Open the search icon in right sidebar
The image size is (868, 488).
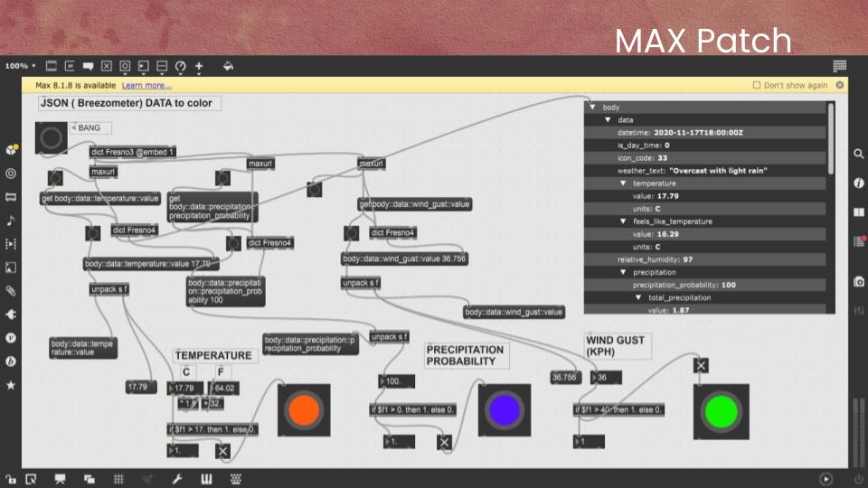tap(858, 154)
